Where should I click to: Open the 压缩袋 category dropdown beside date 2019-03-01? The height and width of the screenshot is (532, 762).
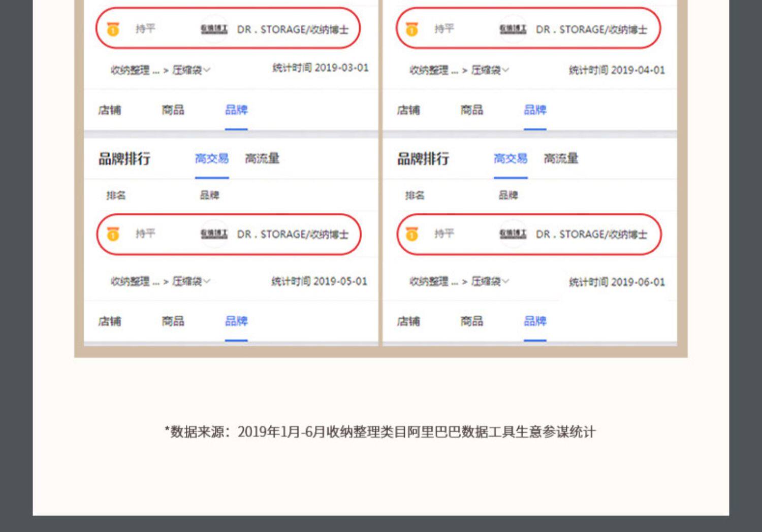pos(191,70)
